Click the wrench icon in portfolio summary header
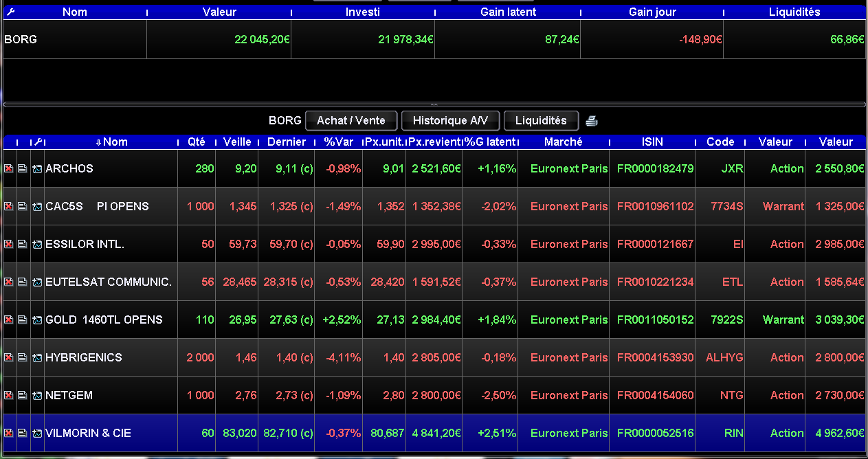Screen dimensions: 868x459 10,12
